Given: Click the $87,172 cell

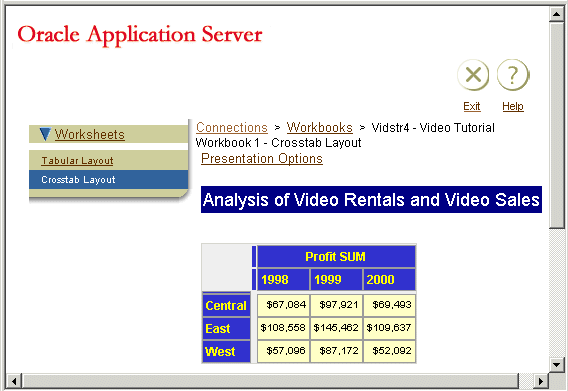Looking at the screenshot, I should [336, 351].
